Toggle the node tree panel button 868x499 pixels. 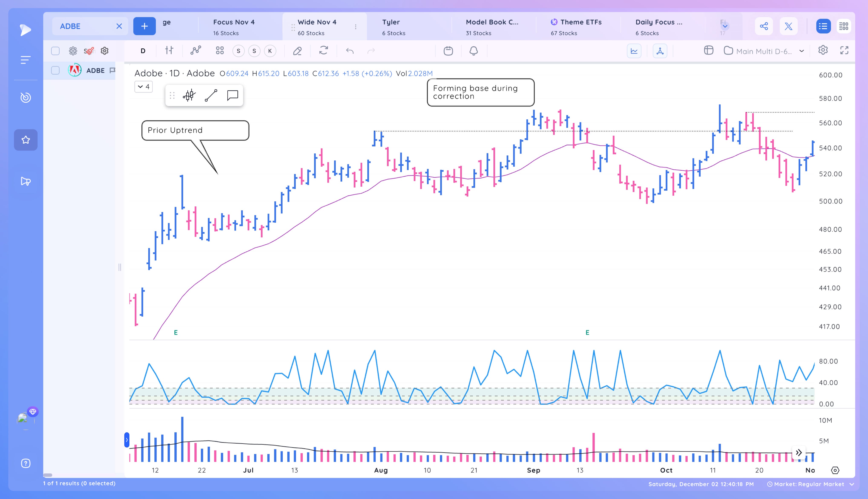click(660, 51)
